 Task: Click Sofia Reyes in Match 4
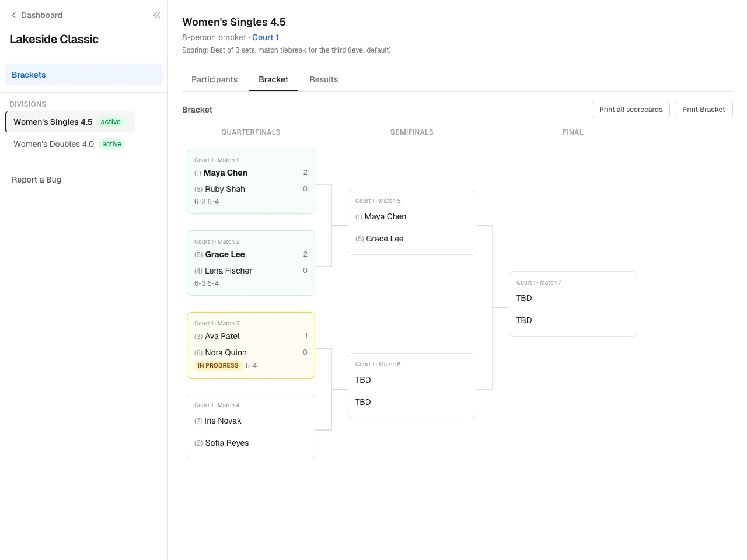227,443
